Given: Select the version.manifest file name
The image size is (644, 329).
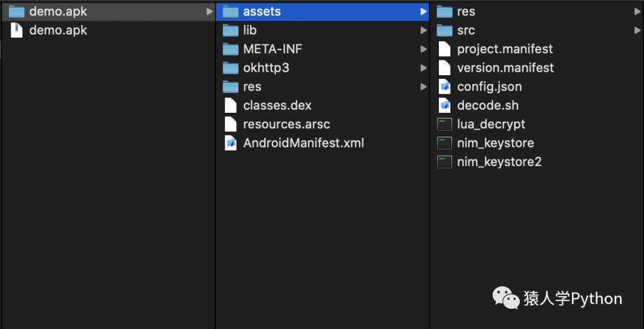Looking at the screenshot, I should pyautogui.click(x=506, y=67).
